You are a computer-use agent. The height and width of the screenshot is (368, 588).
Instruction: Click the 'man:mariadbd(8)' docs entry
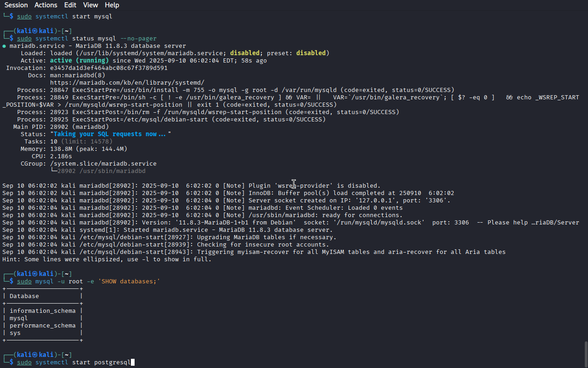pyautogui.click(x=78, y=75)
